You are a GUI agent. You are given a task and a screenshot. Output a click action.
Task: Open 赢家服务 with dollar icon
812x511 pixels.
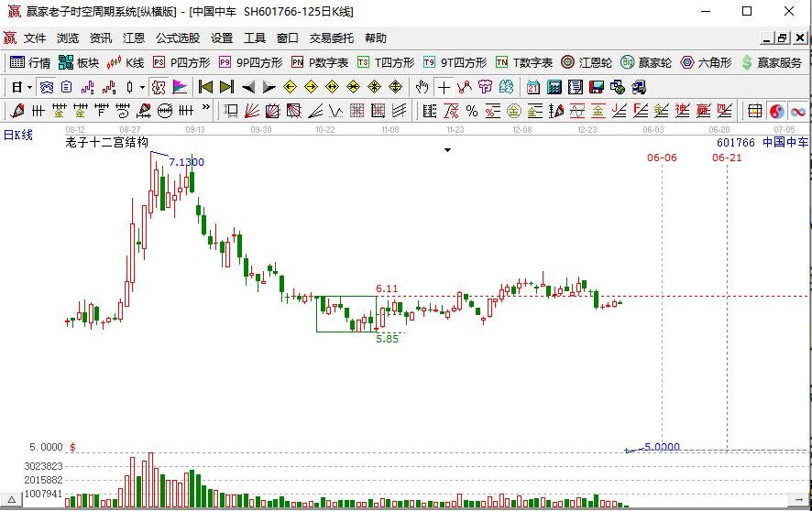click(772, 62)
